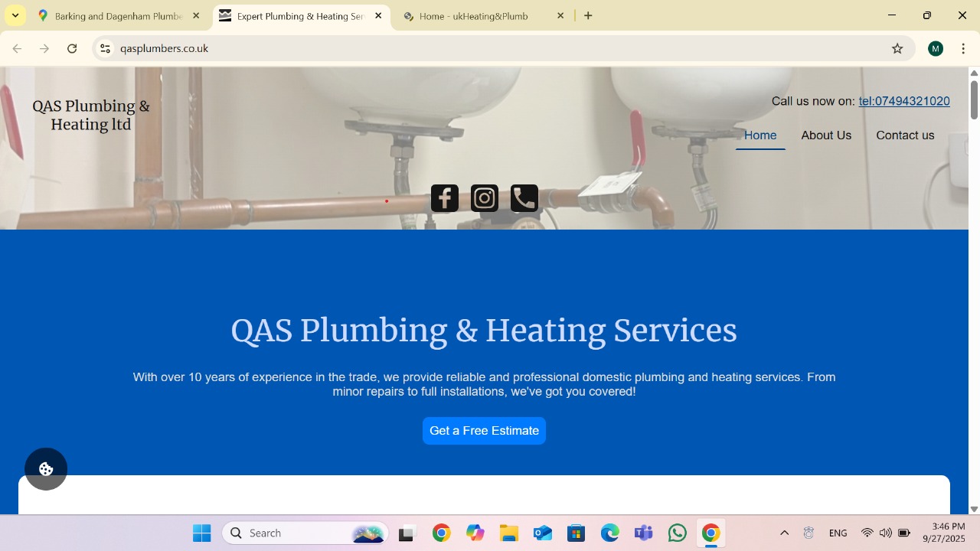Call the tel:07494321020 link
The height and width of the screenshot is (551, 980).
[x=904, y=101]
